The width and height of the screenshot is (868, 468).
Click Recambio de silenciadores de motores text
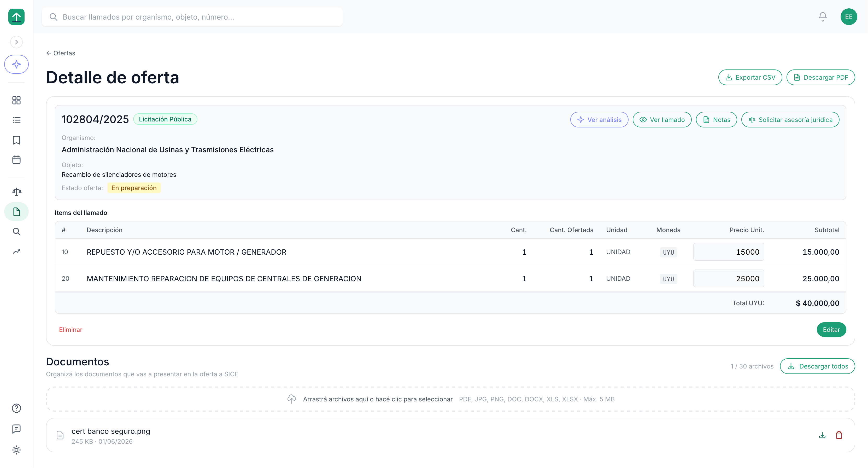coord(119,174)
